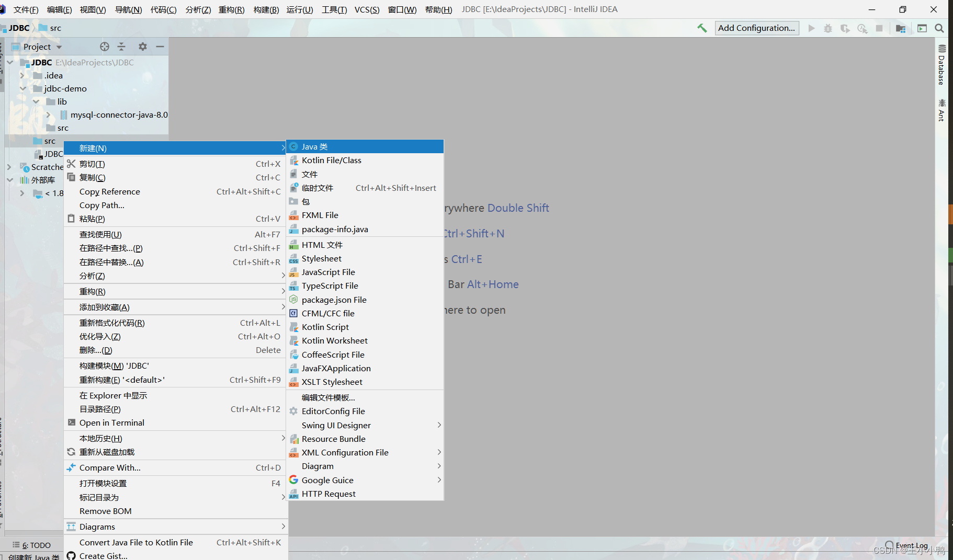Expand XML Configuration File submenu

pos(365,453)
